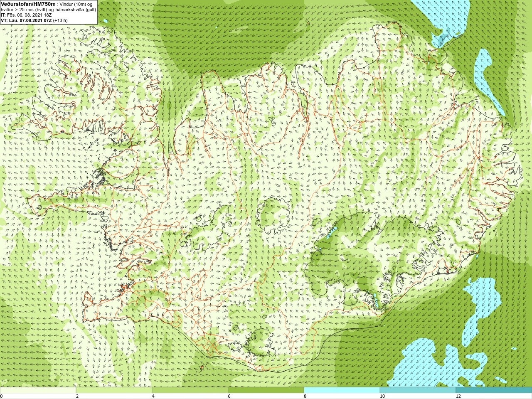Click the scale label '2'
This screenshot has width=532, height=399.
tap(77, 396)
